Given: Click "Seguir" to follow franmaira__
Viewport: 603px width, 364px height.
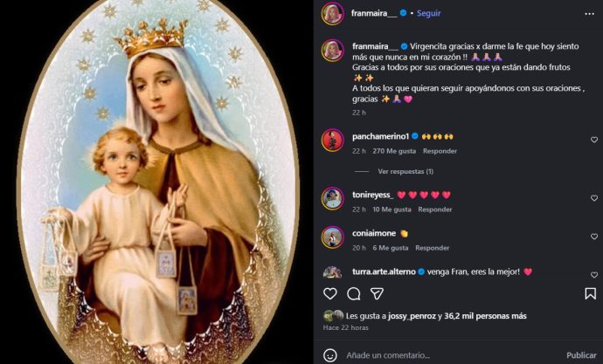Looking at the screenshot, I should [x=429, y=13].
